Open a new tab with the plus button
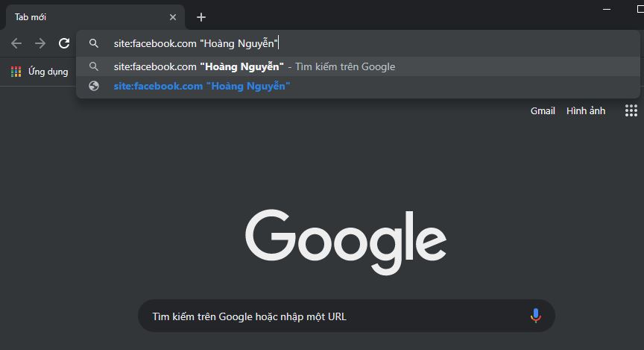Image resolution: width=644 pixels, height=350 pixels. (201, 17)
